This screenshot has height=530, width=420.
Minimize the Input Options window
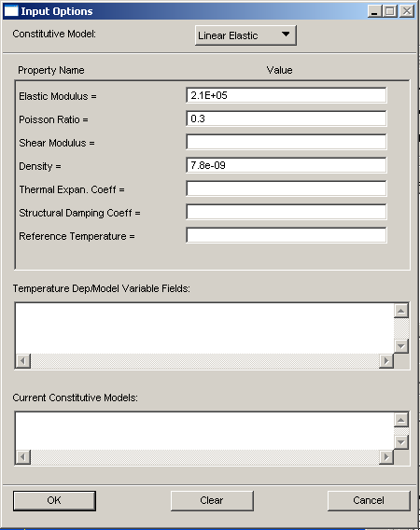(374, 11)
